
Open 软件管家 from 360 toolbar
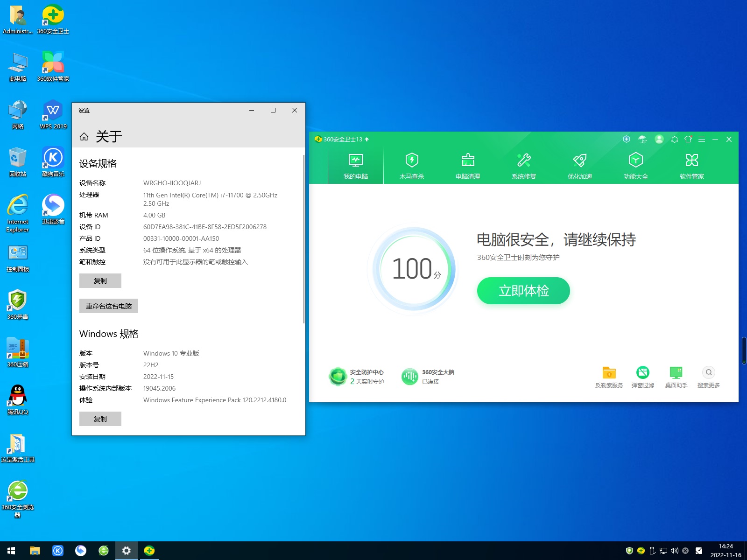[692, 167]
